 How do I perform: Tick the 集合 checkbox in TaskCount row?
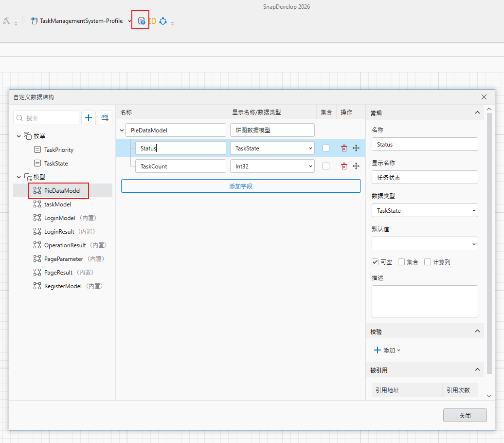[326, 166]
